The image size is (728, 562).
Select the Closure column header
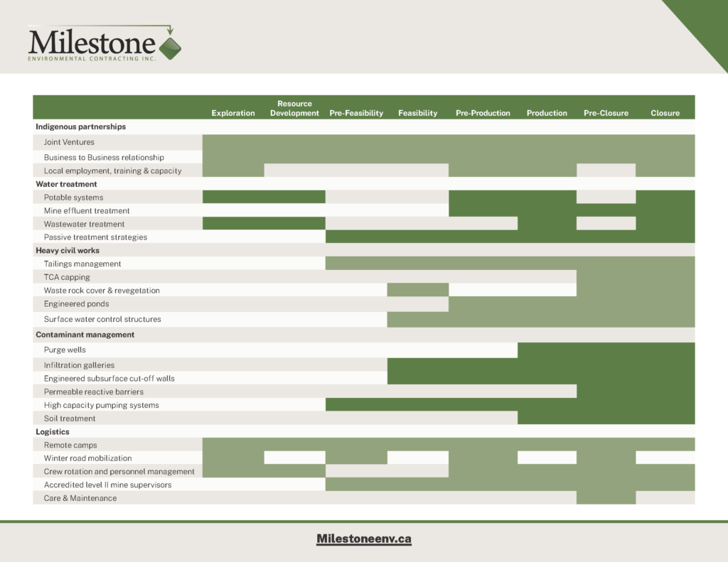[664, 112]
